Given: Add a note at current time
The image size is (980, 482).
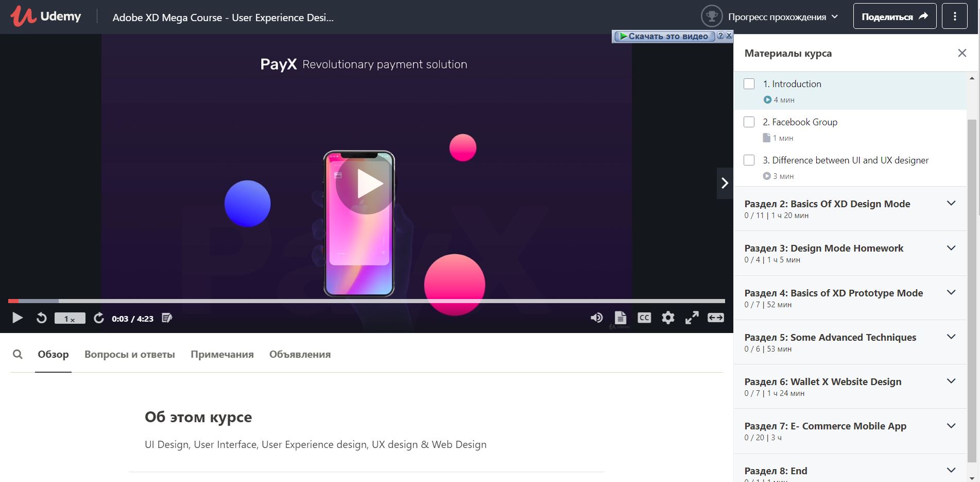Looking at the screenshot, I should (x=167, y=318).
